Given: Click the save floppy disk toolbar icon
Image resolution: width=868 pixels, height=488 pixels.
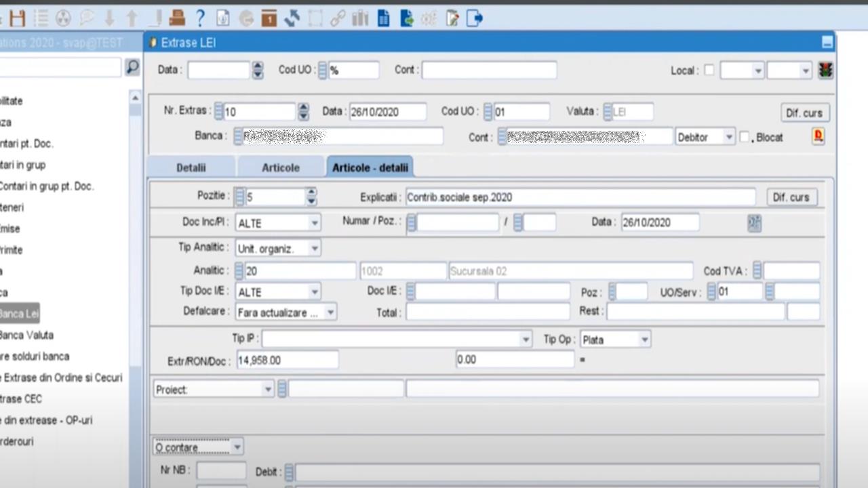Looking at the screenshot, I should click(x=18, y=18).
